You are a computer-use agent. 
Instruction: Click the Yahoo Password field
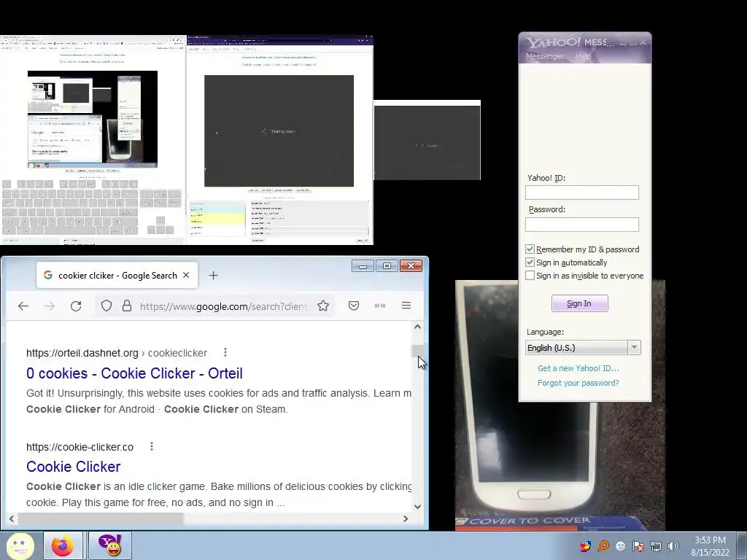[581, 225]
